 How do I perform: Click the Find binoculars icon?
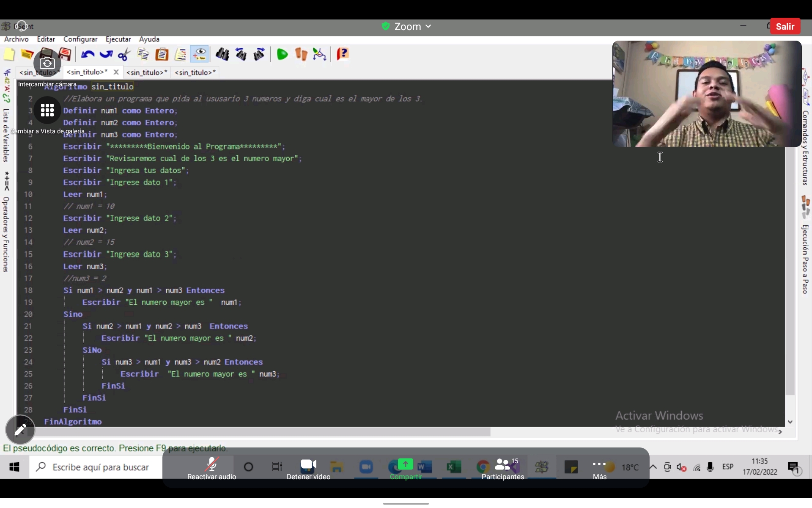point(222,55)
